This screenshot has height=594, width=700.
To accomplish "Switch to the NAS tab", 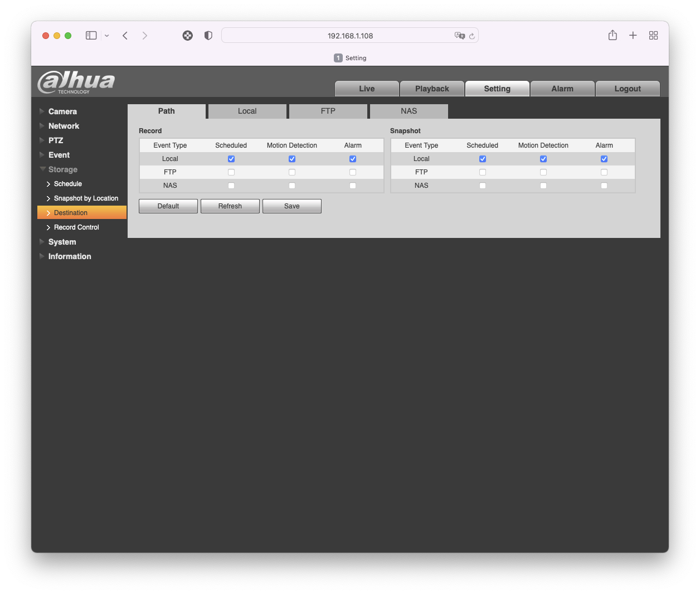I will (x=409, y=111).
